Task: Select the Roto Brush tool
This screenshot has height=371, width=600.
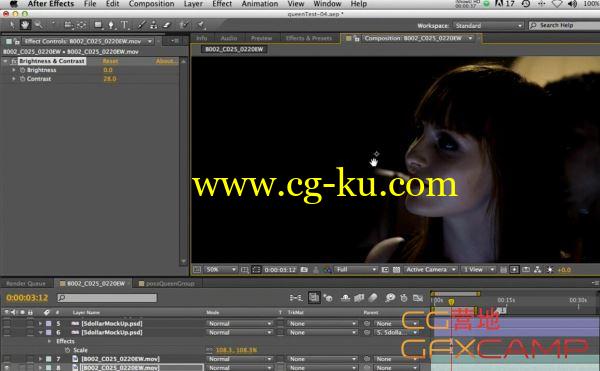Action: [x=184, y=25]
